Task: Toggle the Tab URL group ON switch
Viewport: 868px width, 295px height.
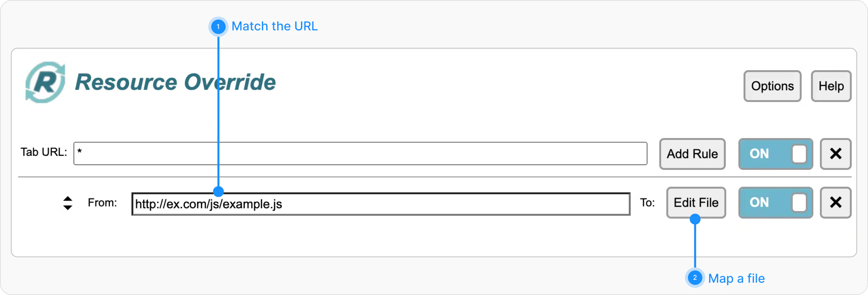Action: coord(776,154)
